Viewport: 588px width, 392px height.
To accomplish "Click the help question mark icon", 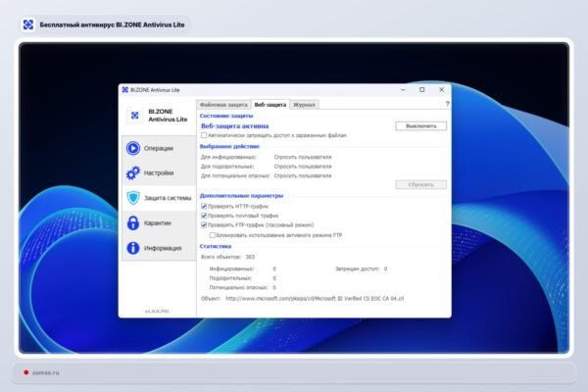I will point(447,104).
